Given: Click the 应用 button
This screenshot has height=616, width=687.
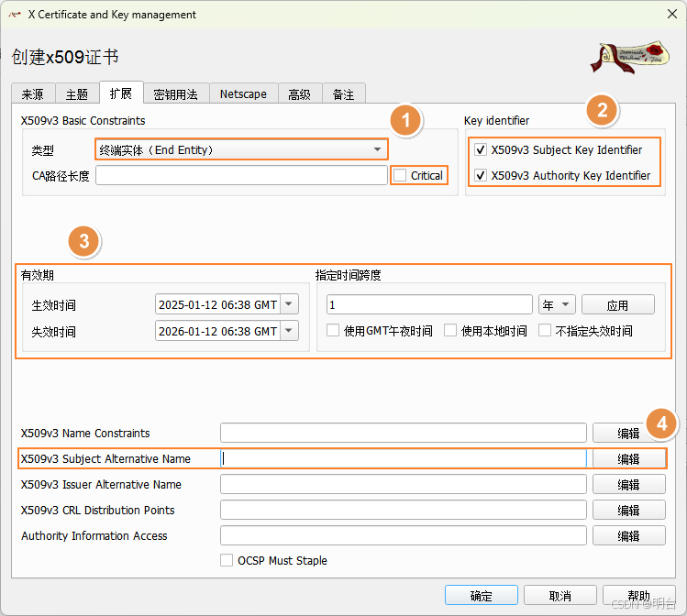Looking at the screenshot, I should (618, 304).
